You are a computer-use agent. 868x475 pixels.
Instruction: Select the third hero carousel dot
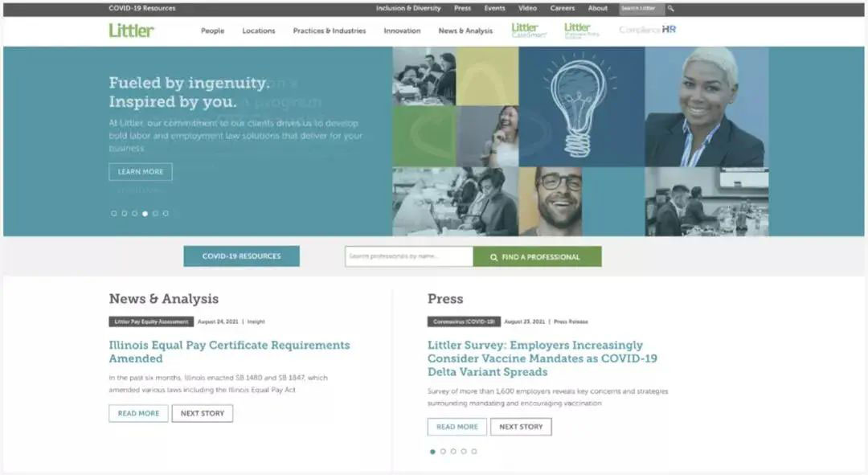(134, 213)
